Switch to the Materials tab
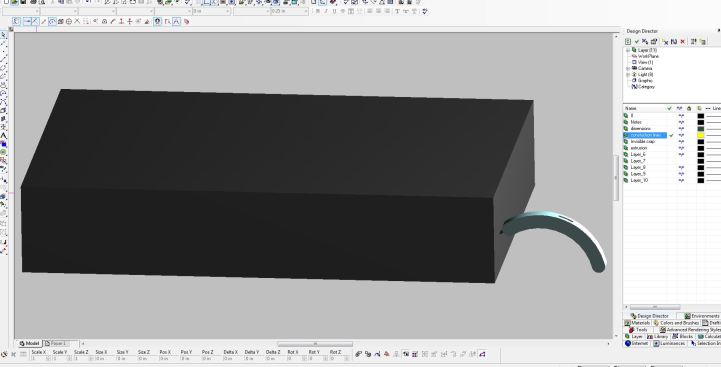721x367 pixels. 637,323
